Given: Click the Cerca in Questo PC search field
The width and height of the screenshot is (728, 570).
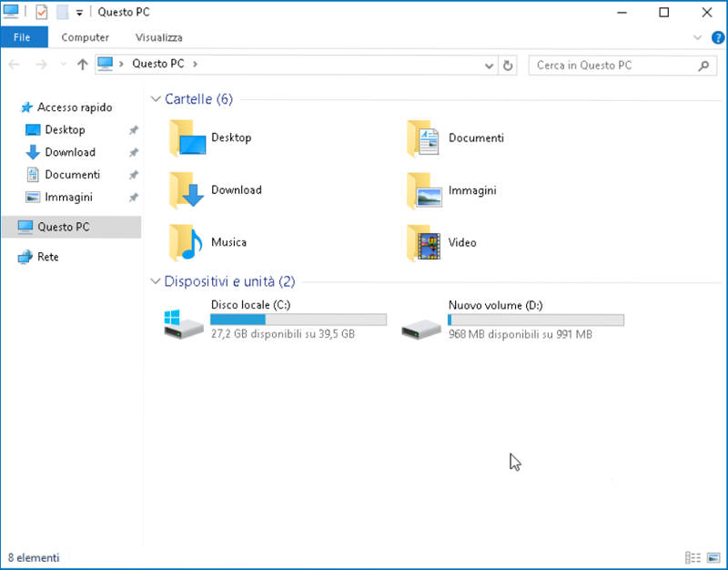Looking at the screenshot, I should tap(622, 66).
